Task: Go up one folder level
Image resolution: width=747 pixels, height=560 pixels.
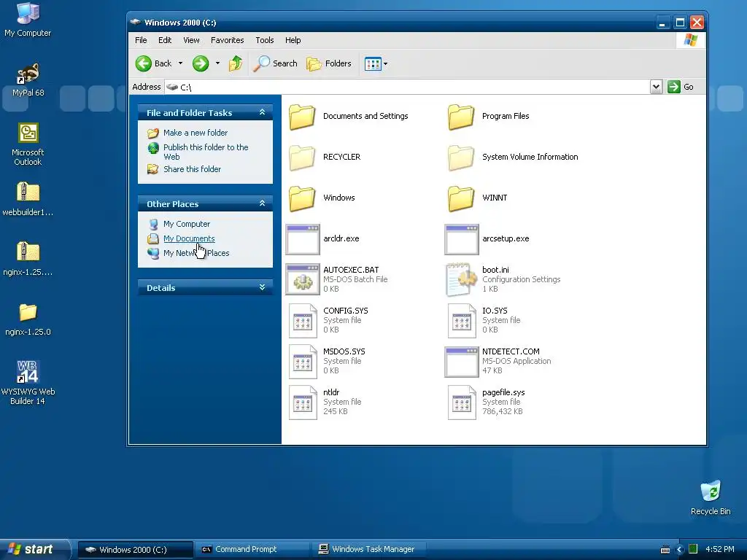Action: (236, 63)
